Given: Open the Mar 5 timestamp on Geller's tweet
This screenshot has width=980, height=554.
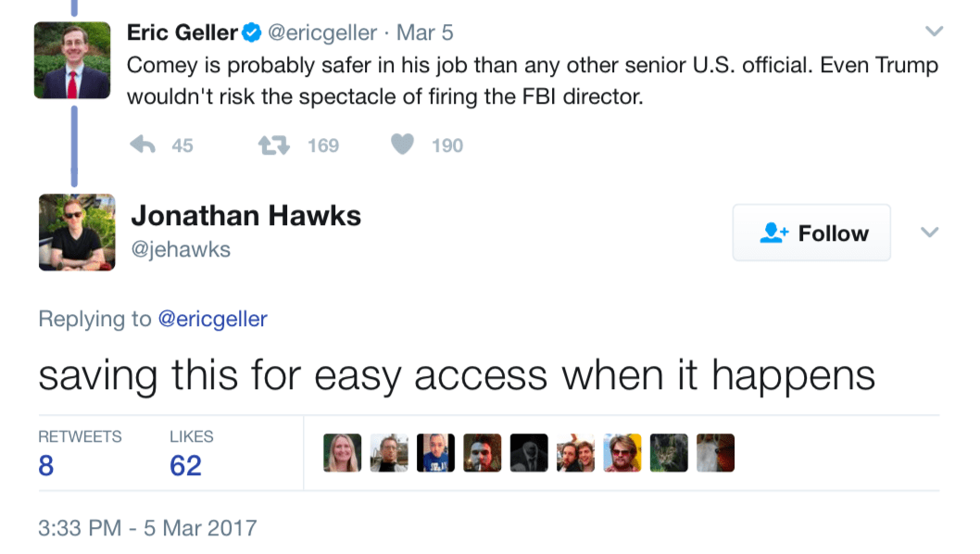Looking at the screenshot, I should (424, 33).
